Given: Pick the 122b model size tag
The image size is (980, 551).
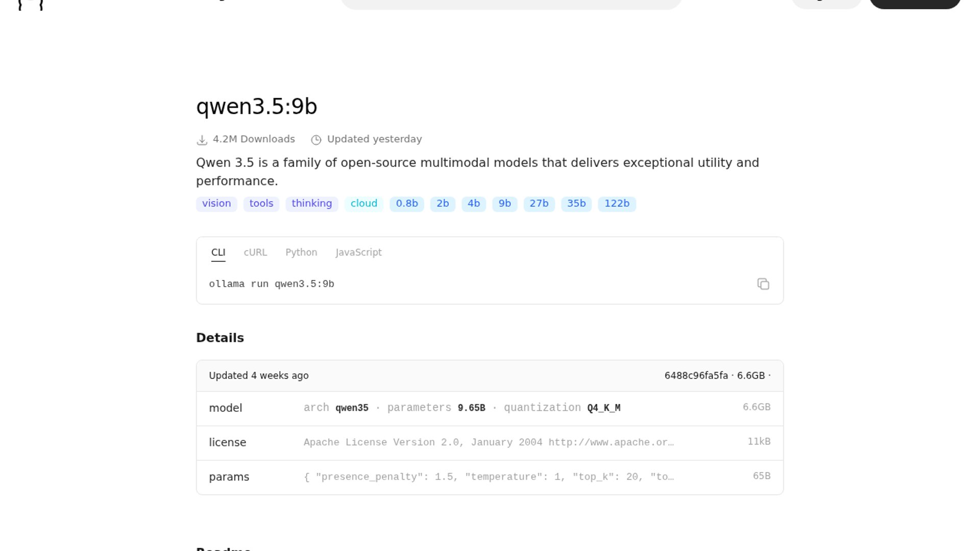Looking at the screenshot, I should (x=617, y=204).
